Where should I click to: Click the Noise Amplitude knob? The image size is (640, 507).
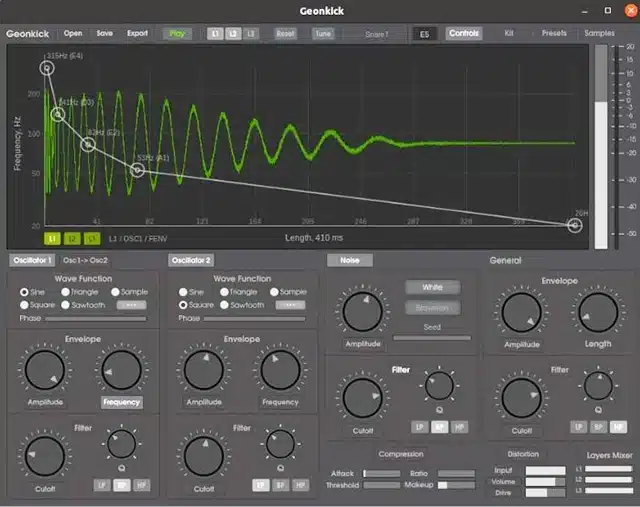[x=362, y=312]
